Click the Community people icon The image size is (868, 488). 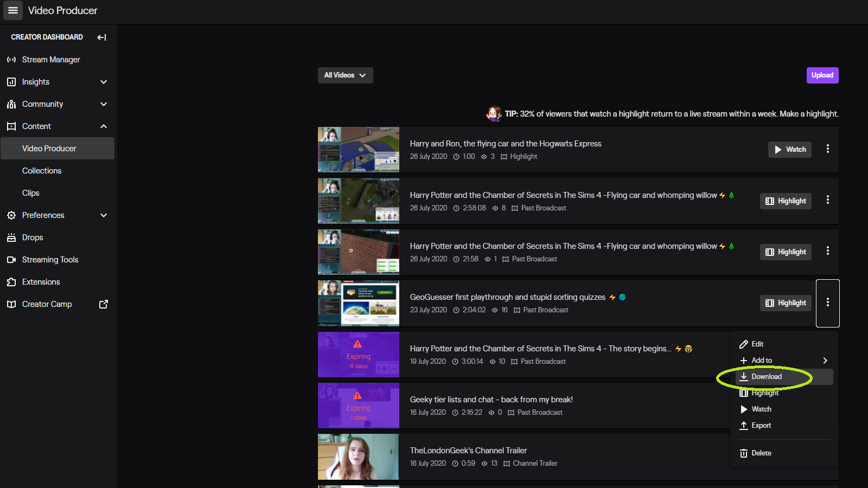click(11, 104)
